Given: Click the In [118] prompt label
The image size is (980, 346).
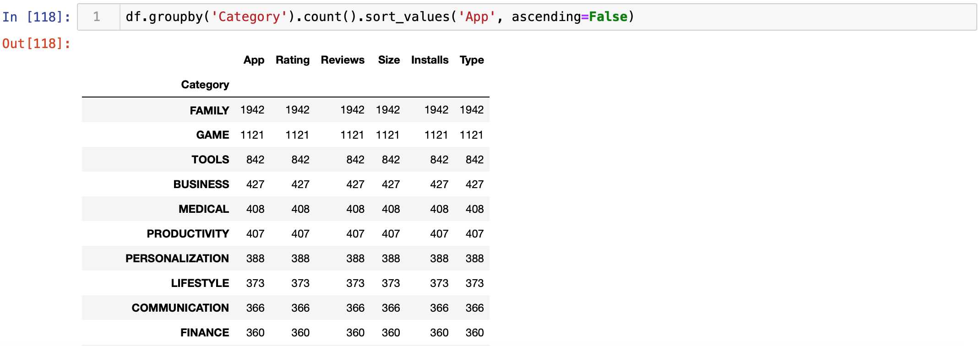Looking at the screenshot, I should coord(37,17).
